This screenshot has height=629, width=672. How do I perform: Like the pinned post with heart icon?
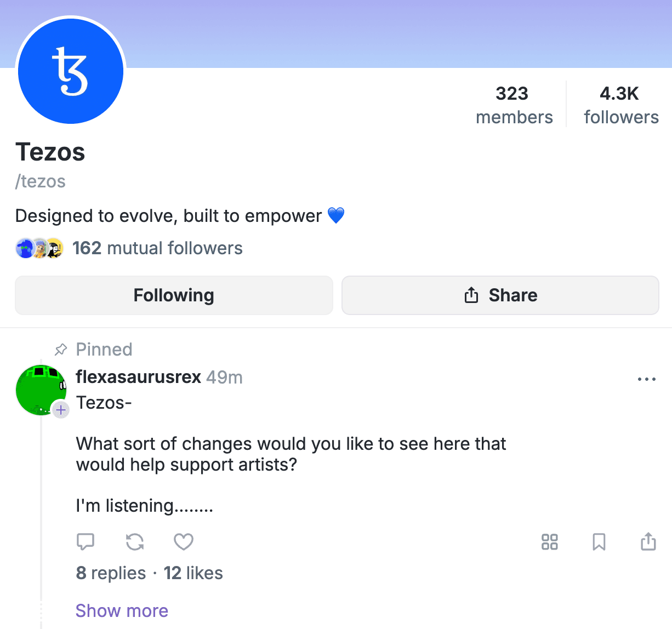coord(184,542)
